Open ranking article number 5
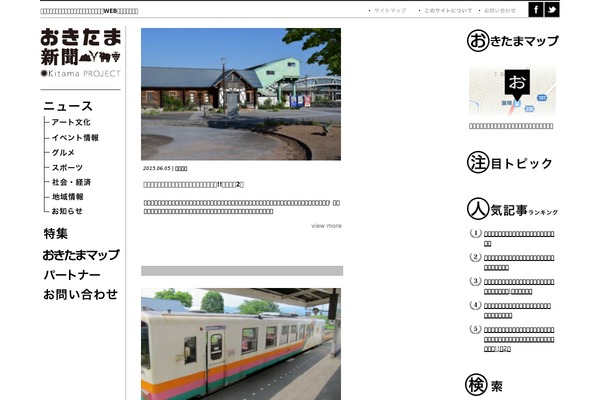This screenshot has height=400, width=600. click(519, 339)
